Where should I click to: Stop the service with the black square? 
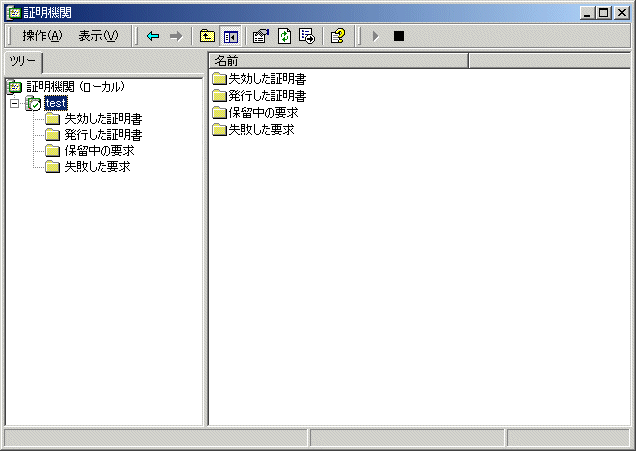(399, 37)
